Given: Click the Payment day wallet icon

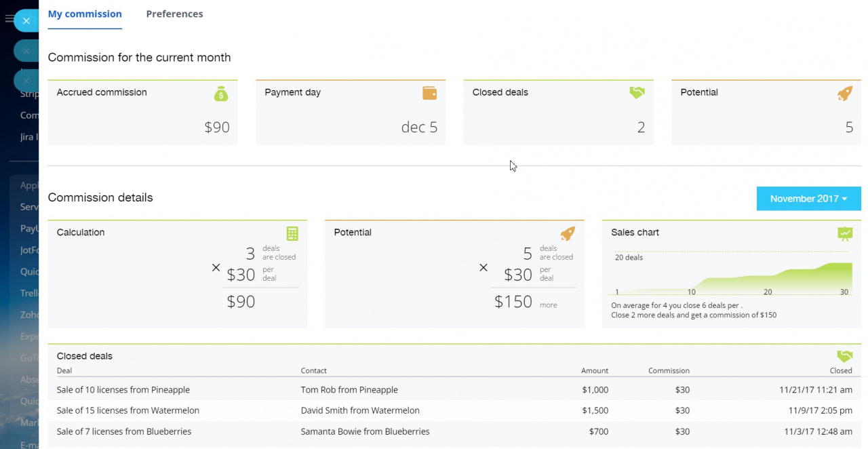Looking at the screenshot, I should [x=429, y=93].
